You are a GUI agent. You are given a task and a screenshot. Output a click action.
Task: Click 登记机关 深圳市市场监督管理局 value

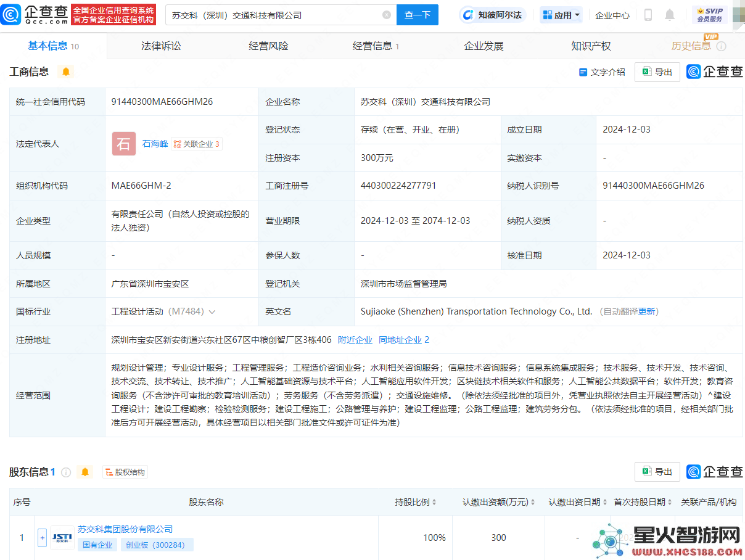click(x=403, y=284)
